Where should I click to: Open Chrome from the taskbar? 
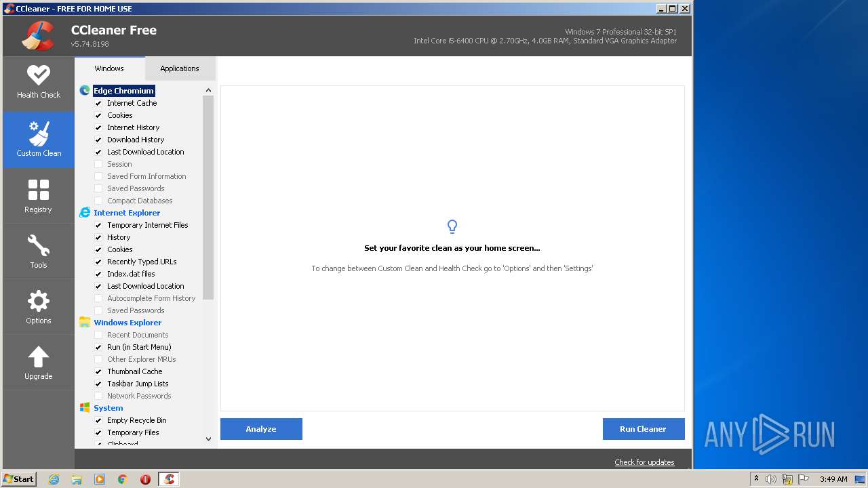(x=123, y=479)
